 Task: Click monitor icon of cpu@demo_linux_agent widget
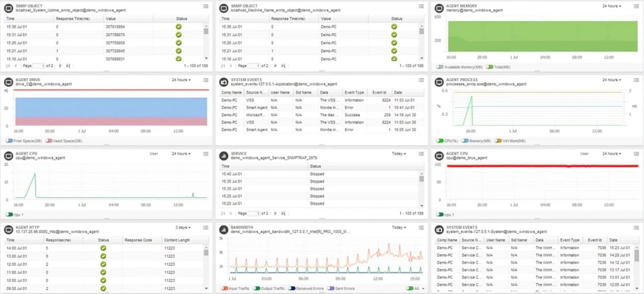pos(439,156)
